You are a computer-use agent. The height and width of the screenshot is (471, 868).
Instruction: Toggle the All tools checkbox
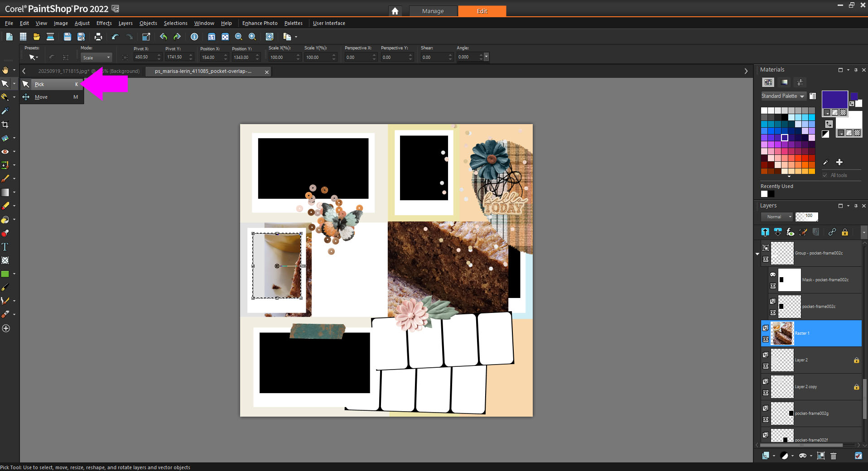tap(825, 175)
